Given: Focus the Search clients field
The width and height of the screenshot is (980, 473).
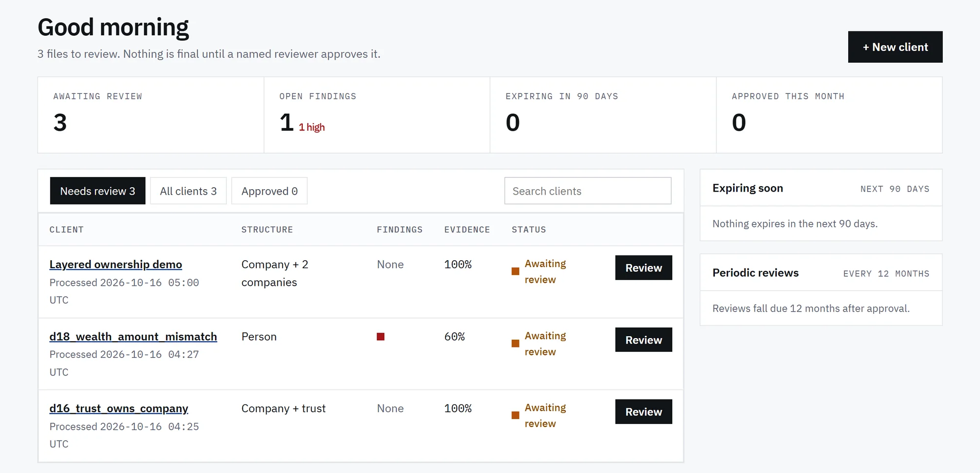Looking at the screenshot, I should (x=588, y=191).
